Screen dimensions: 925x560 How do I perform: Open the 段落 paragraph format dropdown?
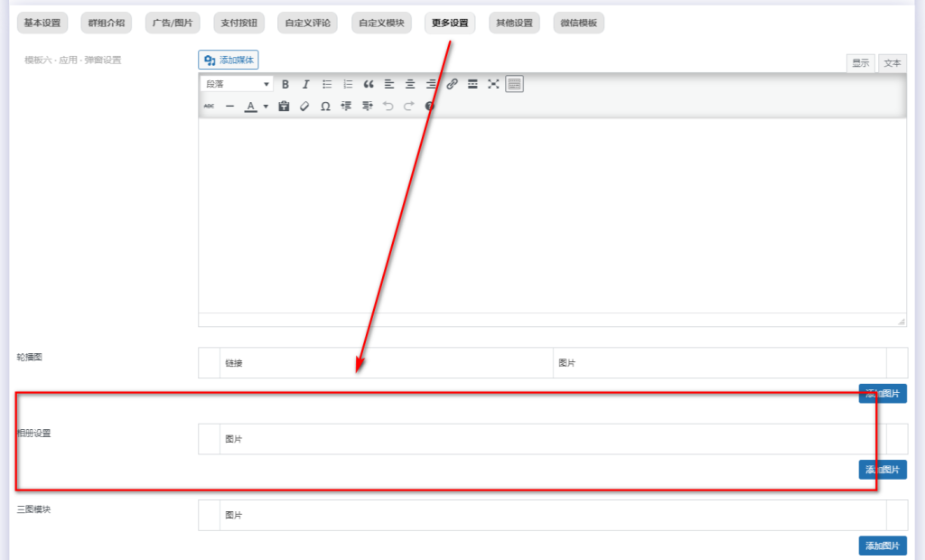[x=238, y=84]
